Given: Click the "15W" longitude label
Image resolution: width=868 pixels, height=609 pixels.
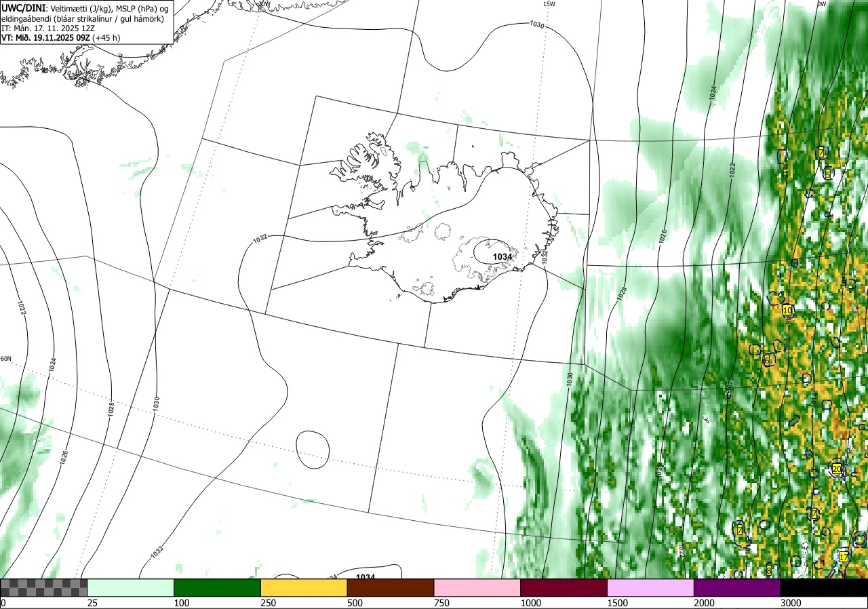Looking at the screenshot, I should [x=549, y=4].
